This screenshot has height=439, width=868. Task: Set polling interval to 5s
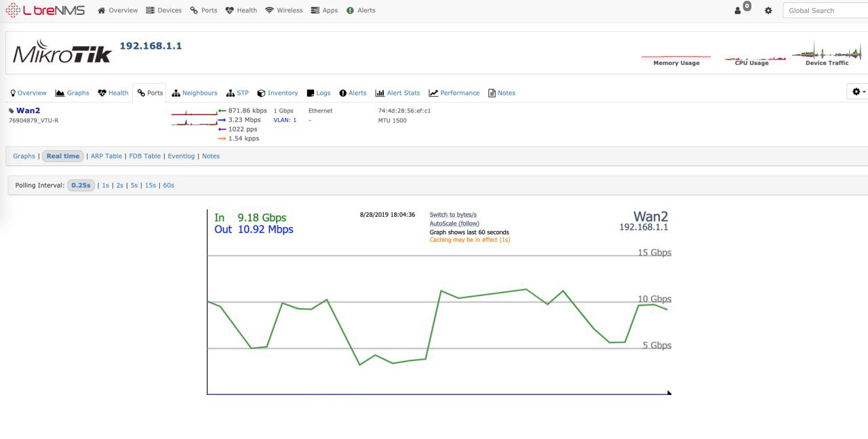click(134, 185)
